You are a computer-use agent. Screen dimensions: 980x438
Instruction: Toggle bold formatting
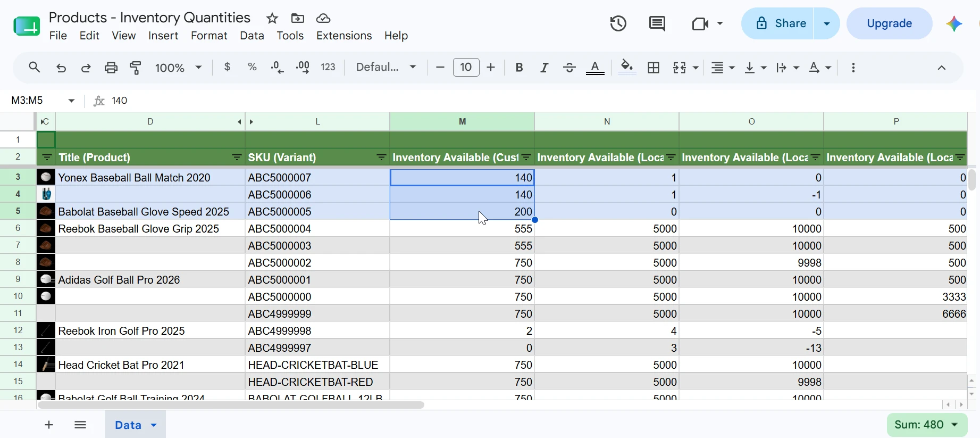(519, 67)
